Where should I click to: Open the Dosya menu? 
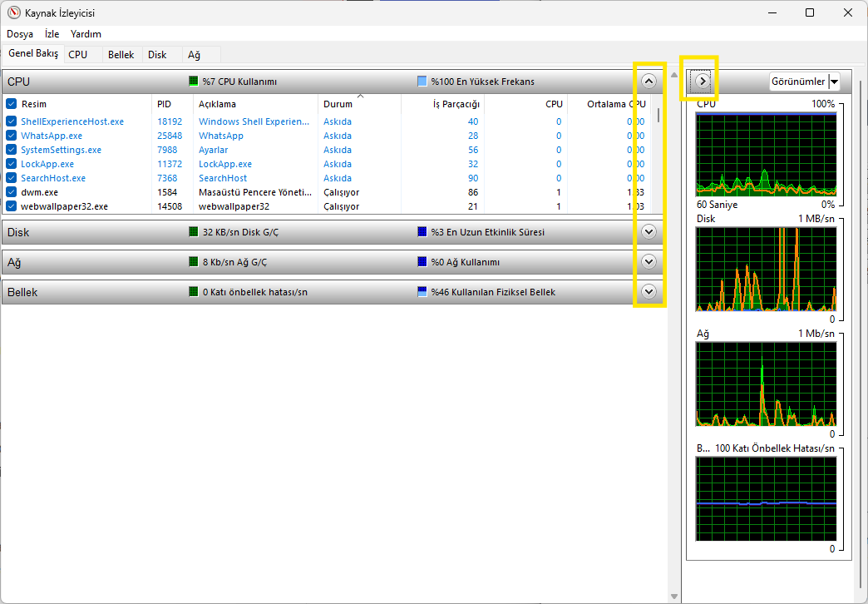pos(20,34)
